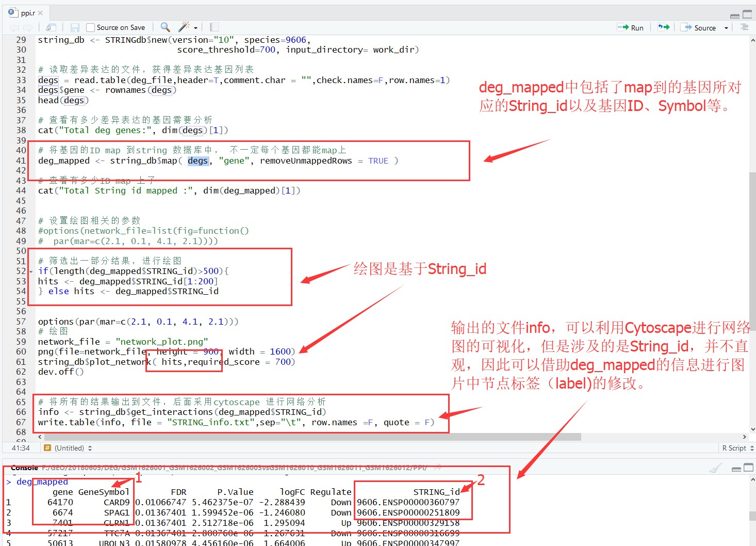
Task: Click the editor horizontal scrollbar thumb
Action: [x=313, y=437]
